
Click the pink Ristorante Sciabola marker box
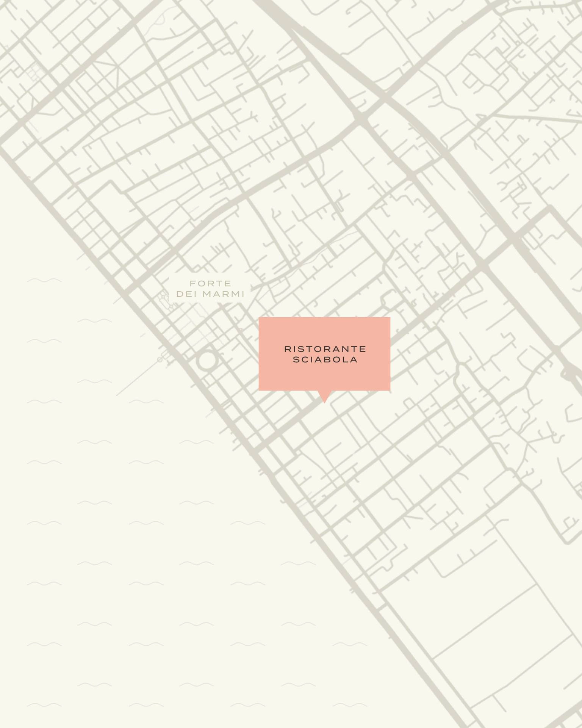(x=324, y=354)
